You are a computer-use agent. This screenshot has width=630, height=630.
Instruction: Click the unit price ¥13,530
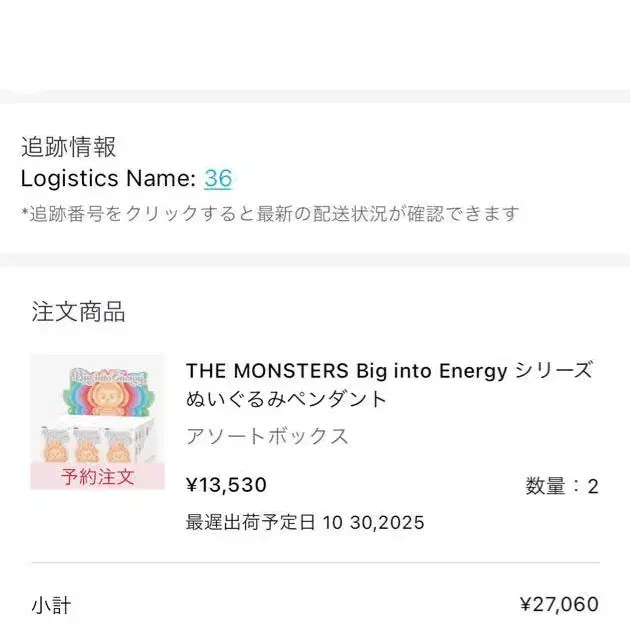(x=227, y=486)
